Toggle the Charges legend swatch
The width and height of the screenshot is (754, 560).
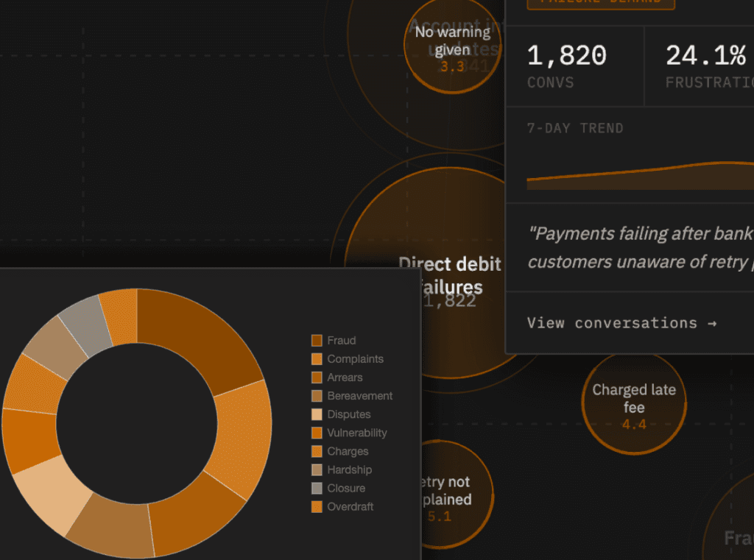coord(317,451)
